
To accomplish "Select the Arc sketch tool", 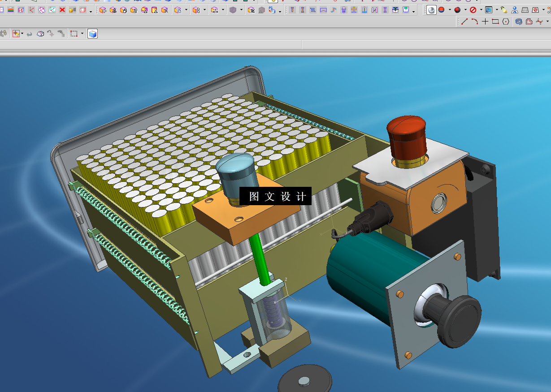I will (474, 21).
